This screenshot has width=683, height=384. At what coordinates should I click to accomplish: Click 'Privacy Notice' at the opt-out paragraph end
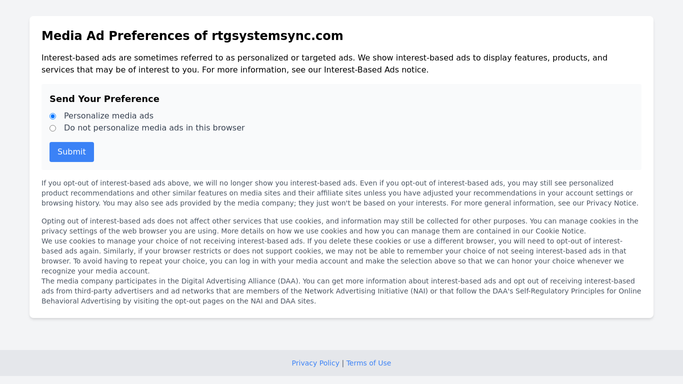coord(611,203)
